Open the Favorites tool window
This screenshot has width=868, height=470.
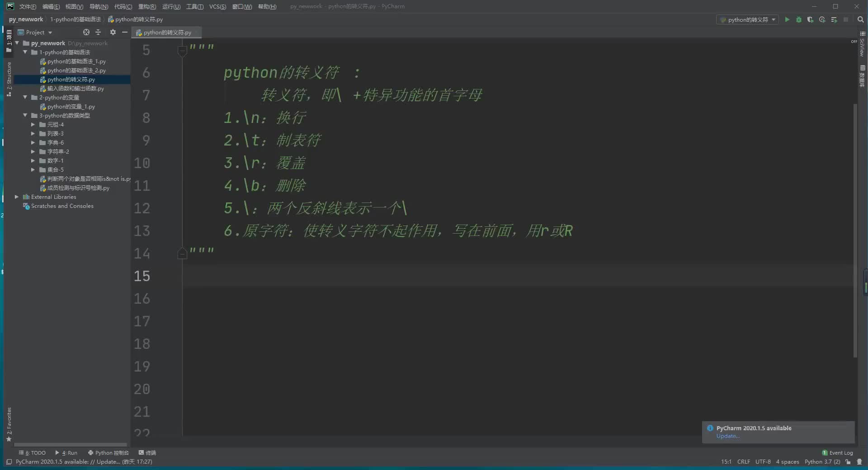9,425
